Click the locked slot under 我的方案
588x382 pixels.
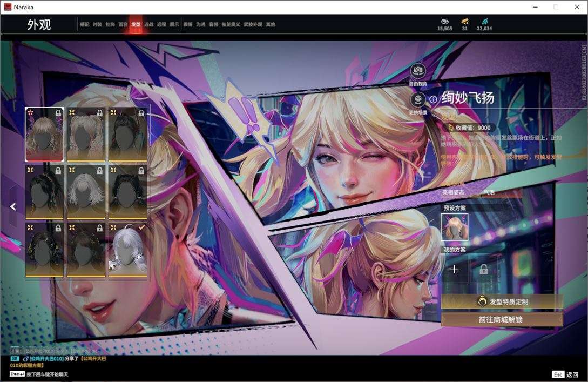click(484, 269)
